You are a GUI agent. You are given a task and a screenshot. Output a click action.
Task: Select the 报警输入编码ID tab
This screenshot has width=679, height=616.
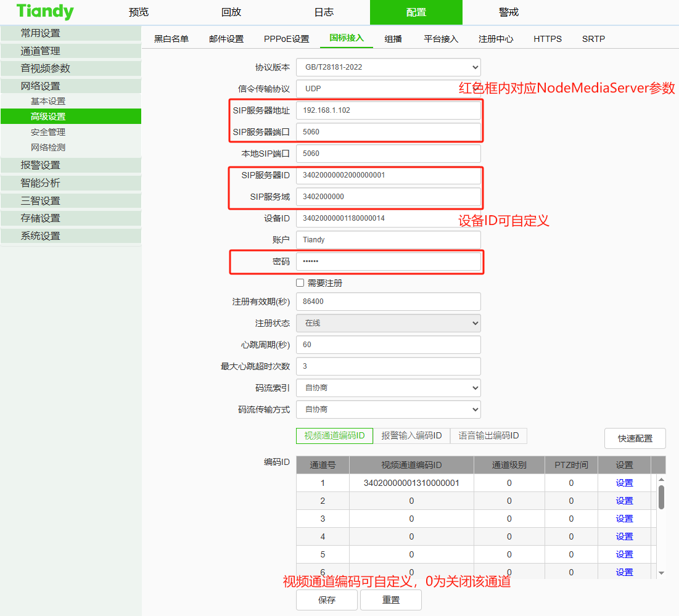(411, 435)
